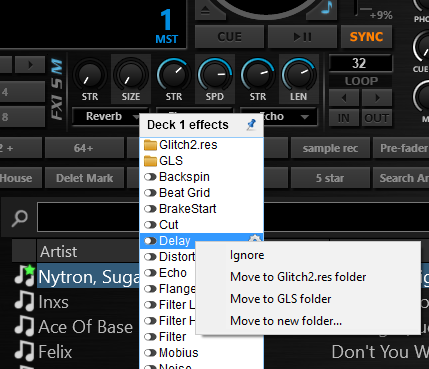Select Ignore from the context menu
Screen dimensions: 429x369
[247, 255]
